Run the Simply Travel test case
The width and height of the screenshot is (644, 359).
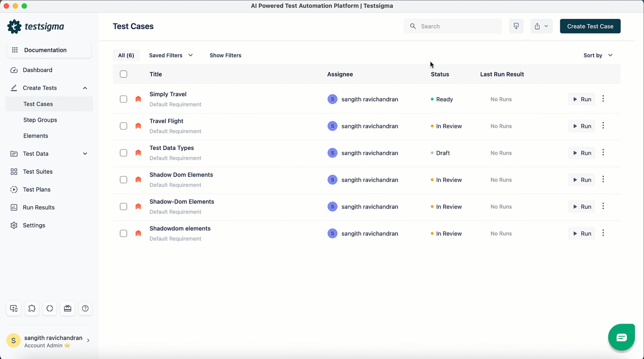(582, 99)
